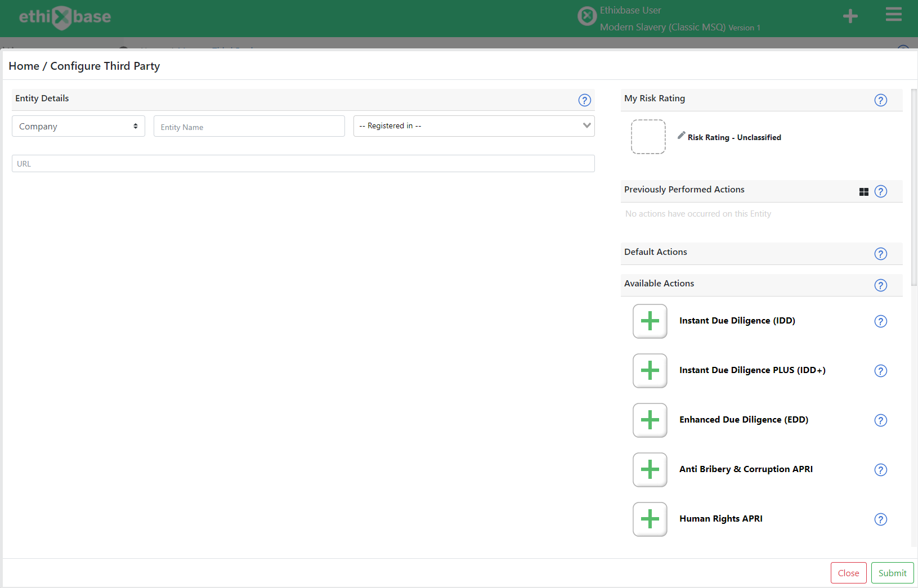
Task: Show help for Enhanced Due Diligence (EDD)
Action: 880,420
